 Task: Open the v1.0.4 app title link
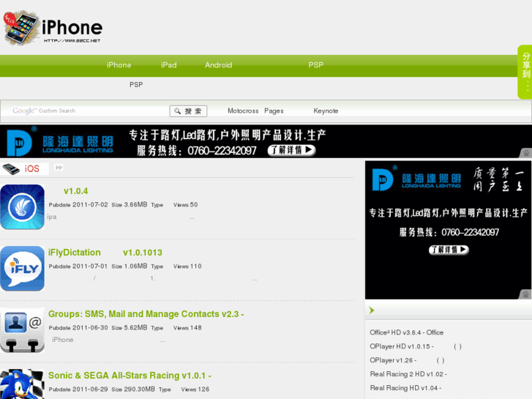(x=75, y=191)
